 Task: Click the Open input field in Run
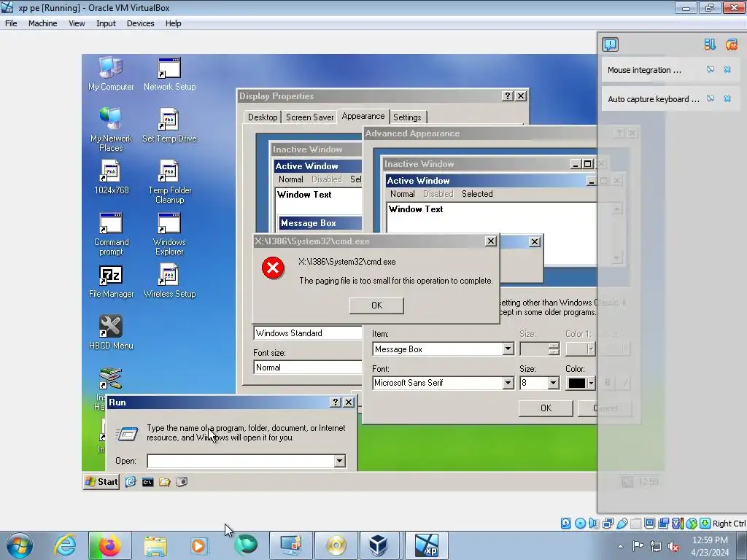pos(241,461)
